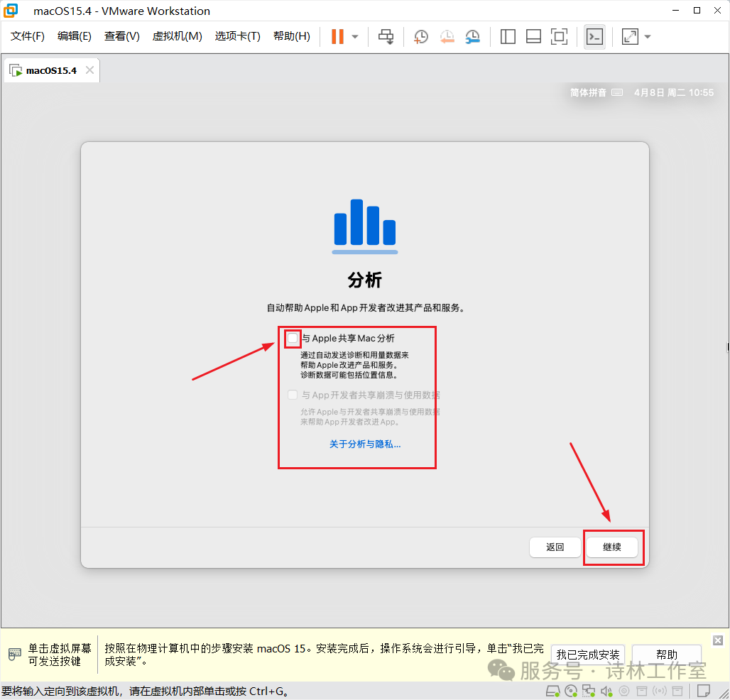Viewport: 730px width, 700px height.
Task: Toggle console view terminal icon
Action: pos(594,36)
